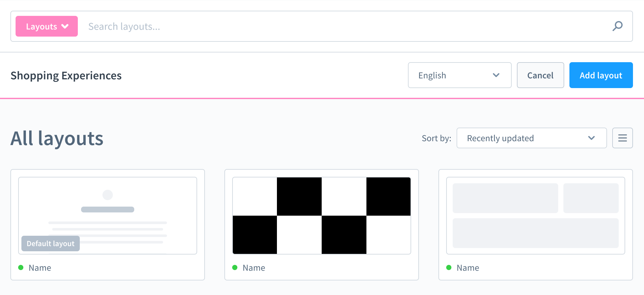Click the Sort by label
The width and height of the screenshot is (644, 295).
tap(436, 138)
